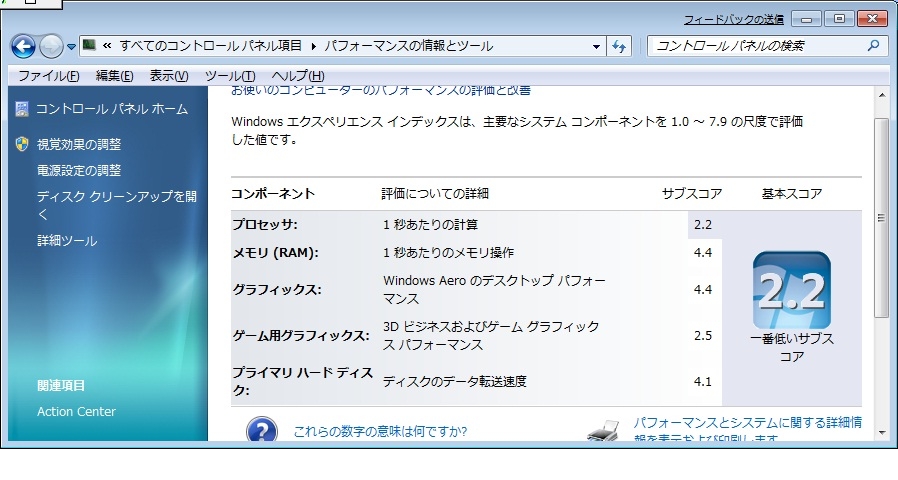Click the control panel icon in address bar
This screenshot has width=898, height=480.
pos(89,45)
